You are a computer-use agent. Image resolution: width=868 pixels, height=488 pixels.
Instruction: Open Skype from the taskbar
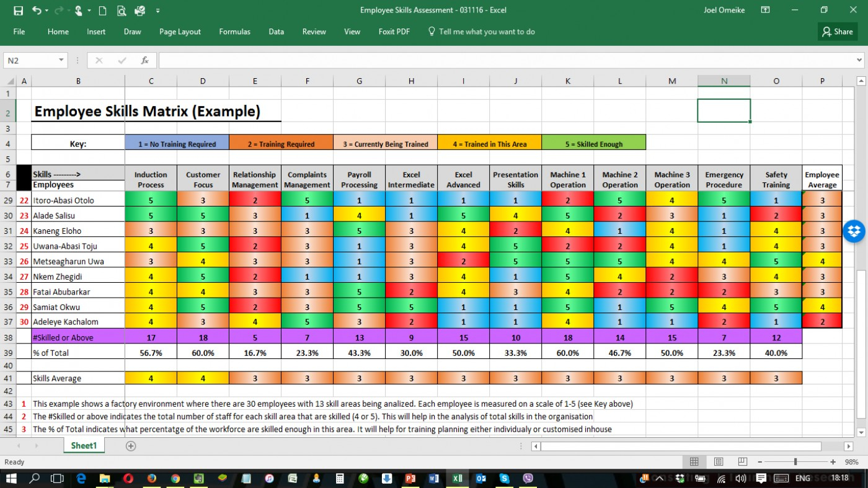(505, 478)
